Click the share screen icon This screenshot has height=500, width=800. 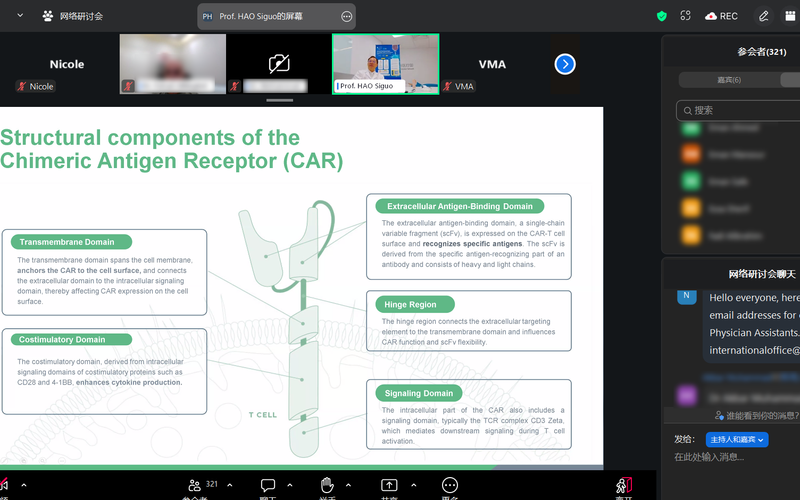pos(389,485)
